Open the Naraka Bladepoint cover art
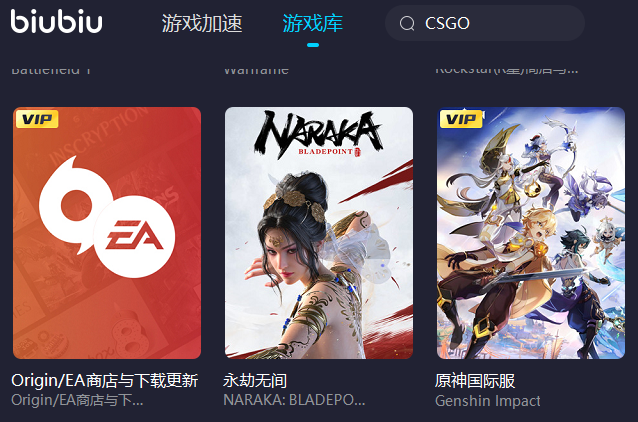The width and height of the screenshot is (638, 422). pyautogui.click(x=319, y=233)
